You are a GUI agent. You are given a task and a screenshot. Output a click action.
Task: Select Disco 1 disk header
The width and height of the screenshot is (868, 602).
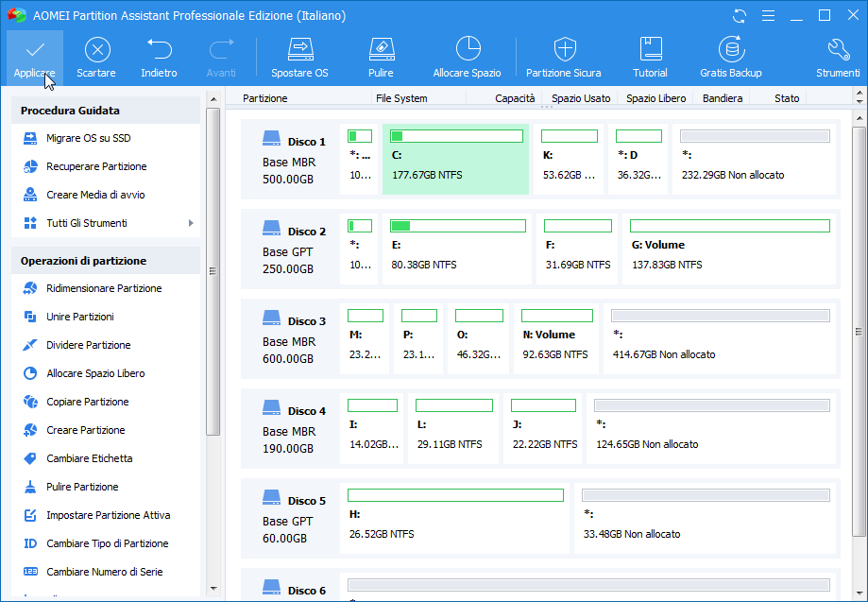click(290, 160)
